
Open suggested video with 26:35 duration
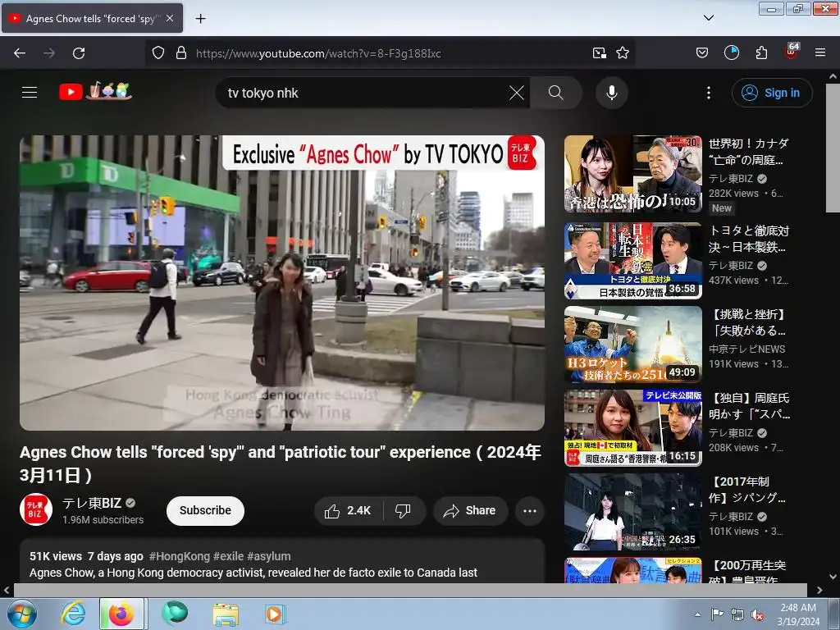pyautogui.click(x=632, y=512)
